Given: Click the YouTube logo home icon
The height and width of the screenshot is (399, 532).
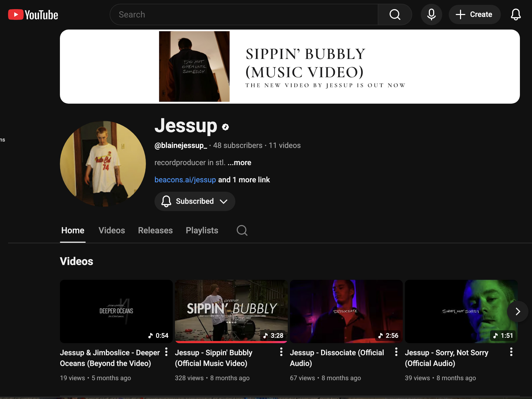Looking at the screenshot, I should click(33, 14).
